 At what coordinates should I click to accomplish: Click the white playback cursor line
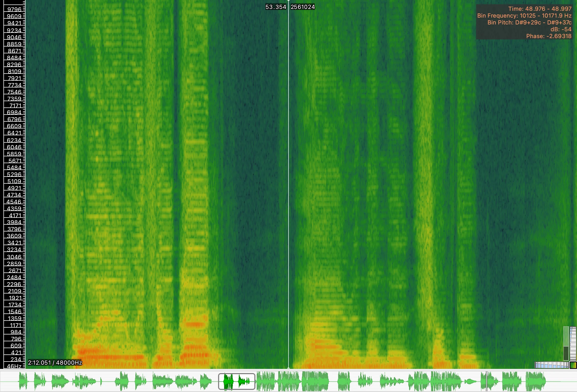point(288,184)
